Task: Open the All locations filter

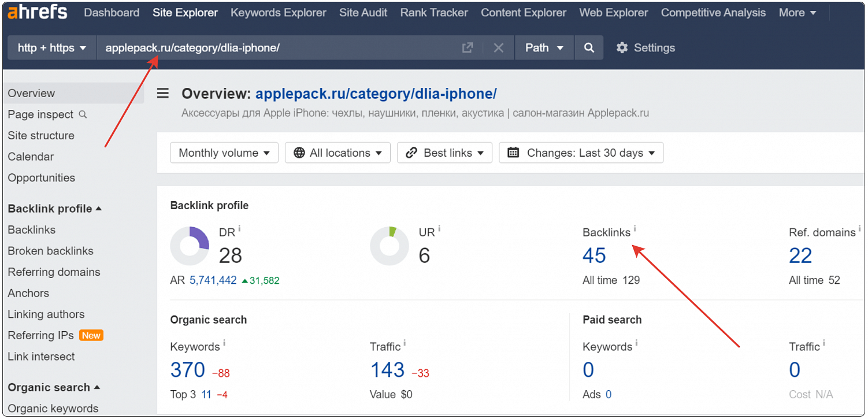Action: click(337, 153)
